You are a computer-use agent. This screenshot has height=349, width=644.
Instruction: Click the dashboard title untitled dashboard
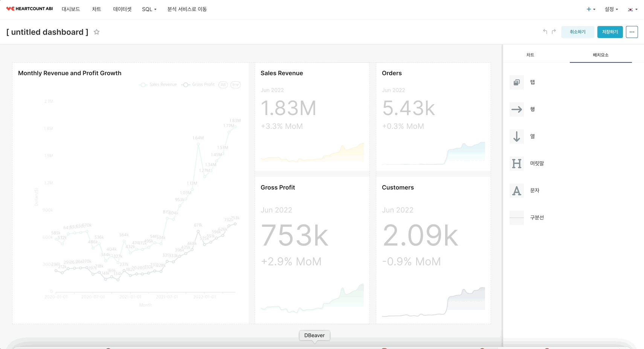click(47, 32)
